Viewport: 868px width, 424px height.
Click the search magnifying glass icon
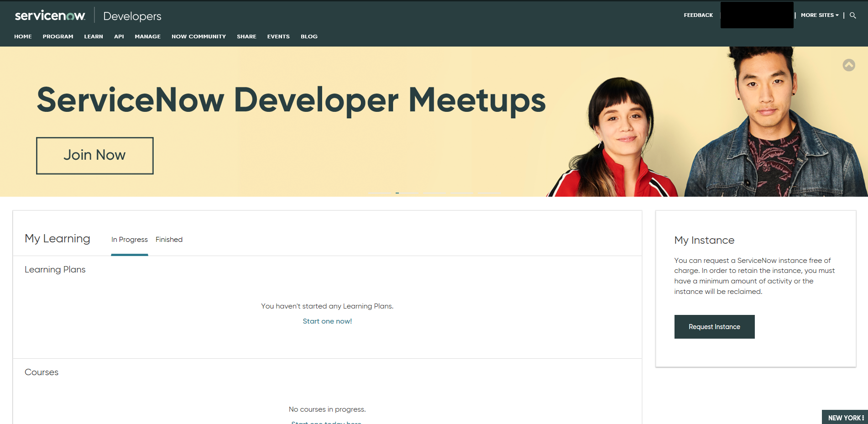(852, 15)
